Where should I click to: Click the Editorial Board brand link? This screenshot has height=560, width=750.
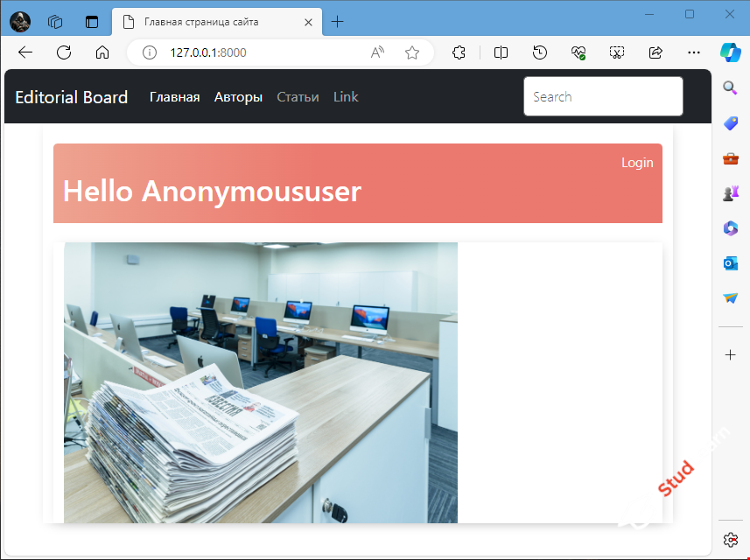72,97
